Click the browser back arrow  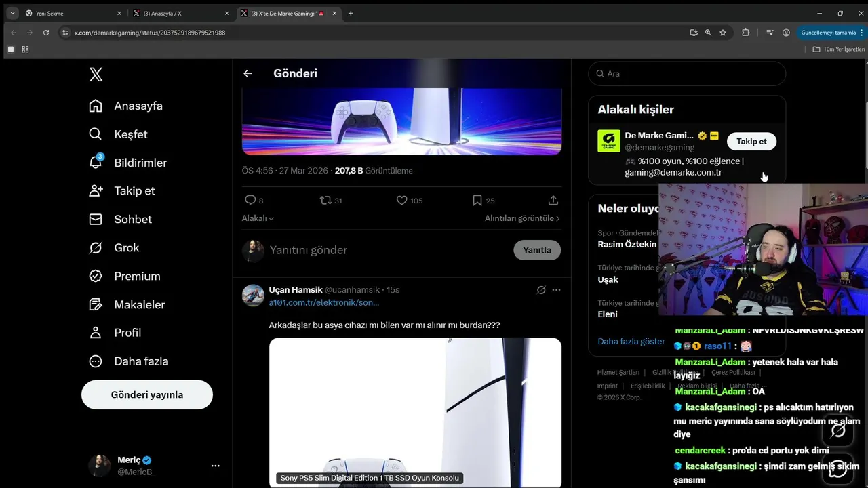[x=14, y=32]
